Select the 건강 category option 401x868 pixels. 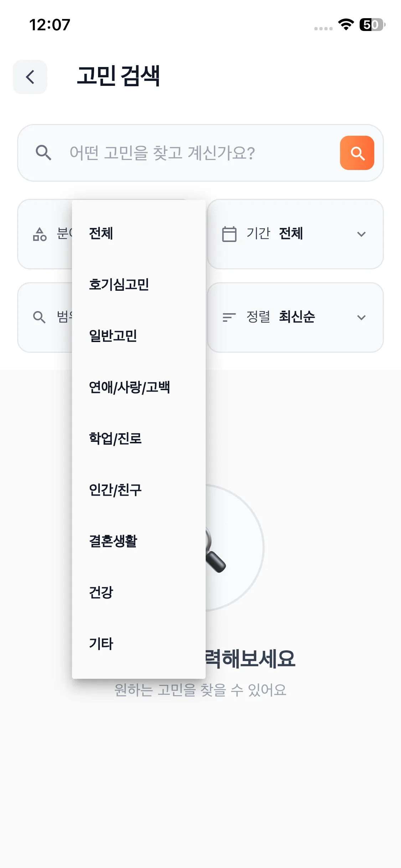tap(101, 593)
